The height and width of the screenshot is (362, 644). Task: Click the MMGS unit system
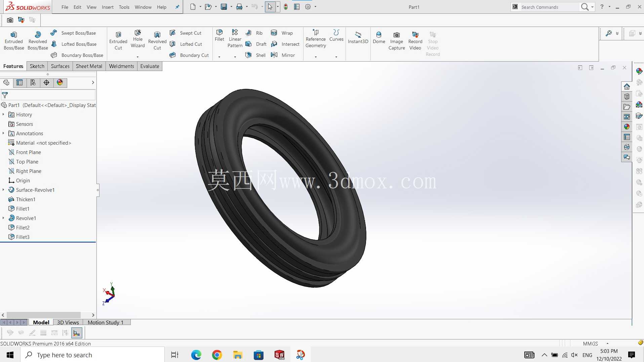tap(590, 343)
